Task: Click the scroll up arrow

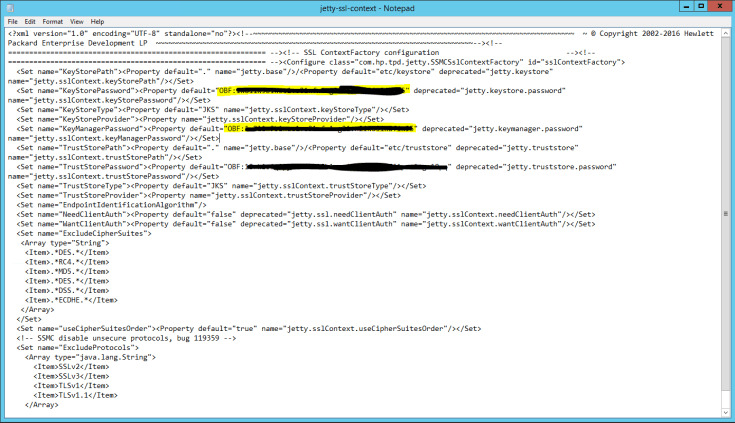Action: [726, 34]
